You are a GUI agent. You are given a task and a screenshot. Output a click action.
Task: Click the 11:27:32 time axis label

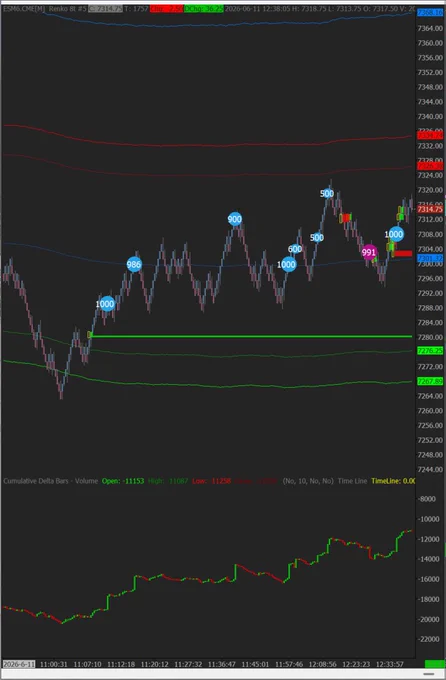188,664
